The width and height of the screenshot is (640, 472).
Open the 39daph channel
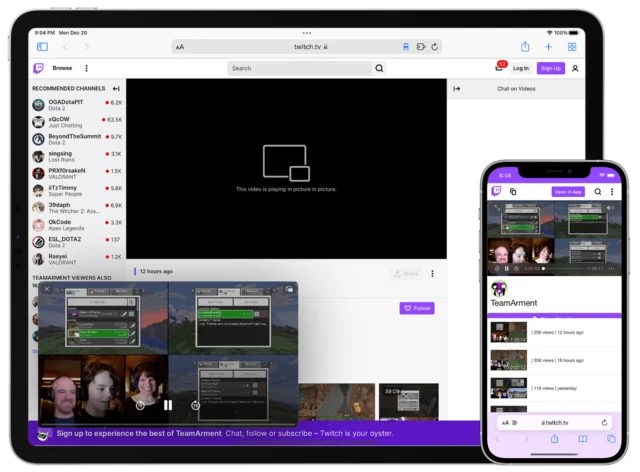point(77,208)
